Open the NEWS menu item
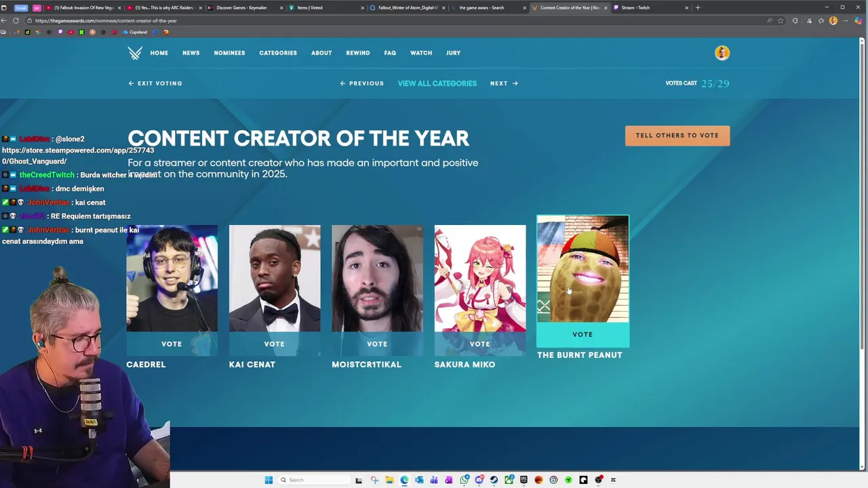Image resolution: width=868 pixels, height=488 pixels. 191,53
